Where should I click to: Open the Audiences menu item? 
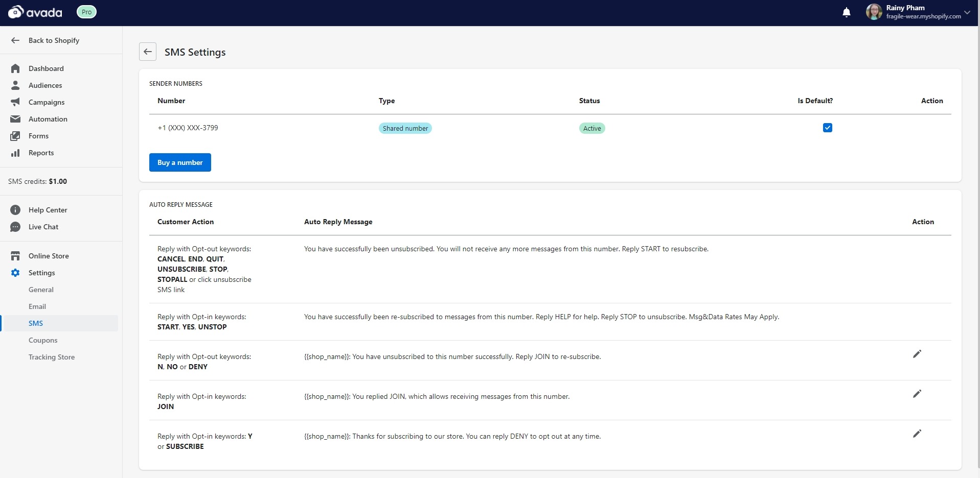point(45,85)
